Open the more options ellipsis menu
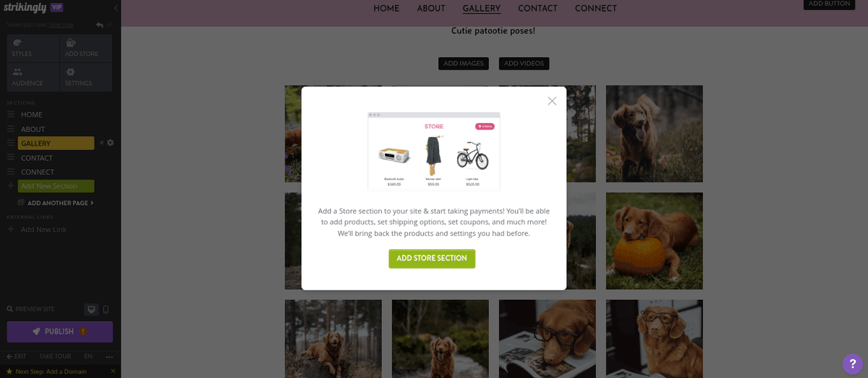Viewport: 868px width, 378px height. (x=109, y=356)
